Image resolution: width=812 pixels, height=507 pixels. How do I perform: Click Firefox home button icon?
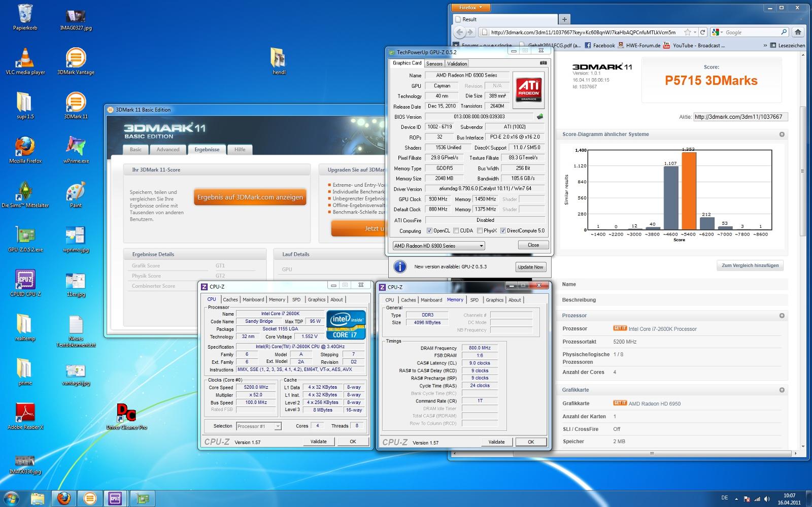(798, 32)
